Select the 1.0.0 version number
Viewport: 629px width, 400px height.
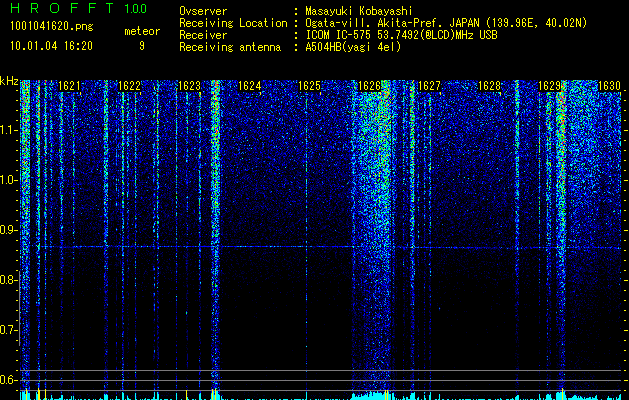click(135, 8)
